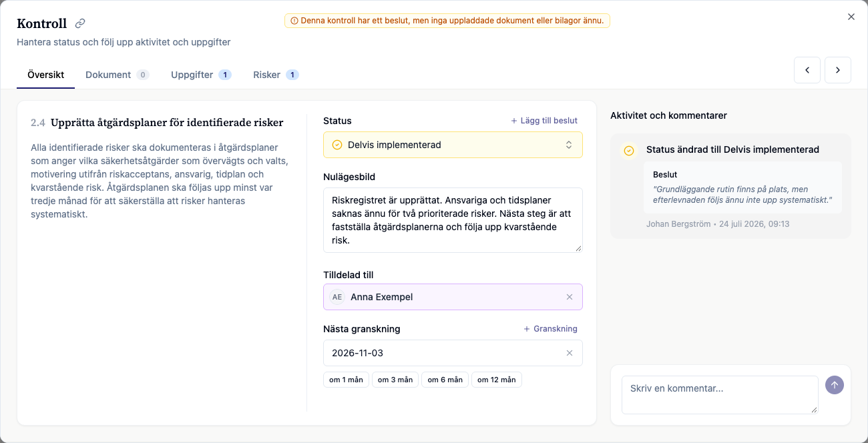
Task: Close the Kontroll dialog
Action: pos(851,17)
